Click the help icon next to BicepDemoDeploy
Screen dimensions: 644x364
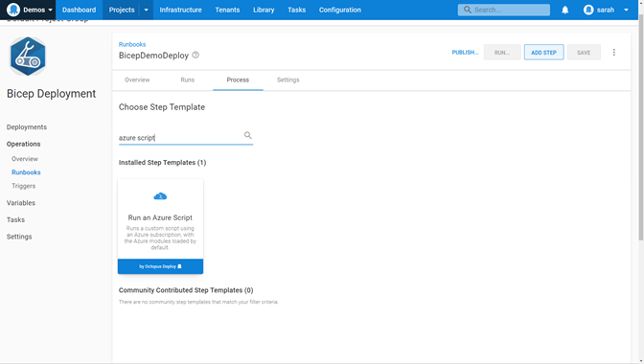(x=195, y=55)
